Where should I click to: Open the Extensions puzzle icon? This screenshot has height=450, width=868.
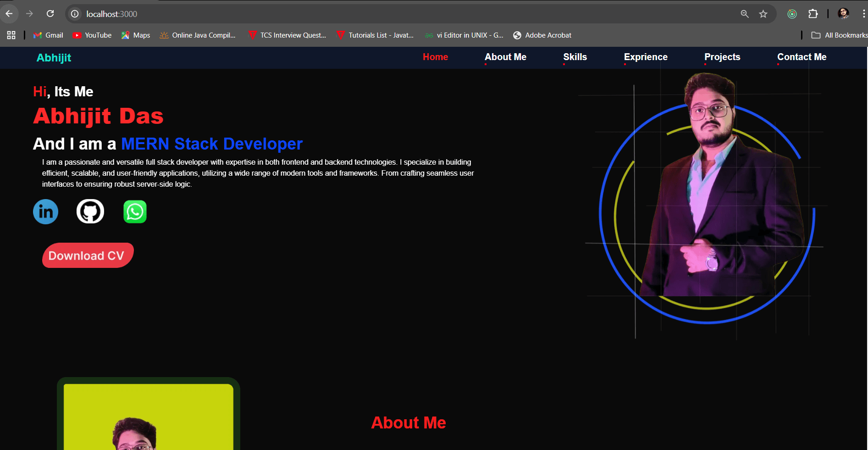pyautogui.click(x=813, y=14)
